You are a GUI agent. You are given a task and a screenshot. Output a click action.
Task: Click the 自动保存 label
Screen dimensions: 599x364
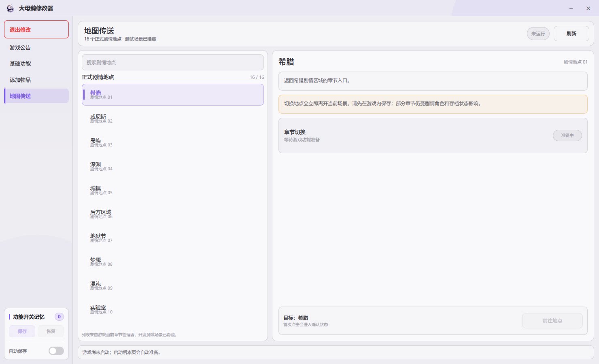(x=18, y=351)
